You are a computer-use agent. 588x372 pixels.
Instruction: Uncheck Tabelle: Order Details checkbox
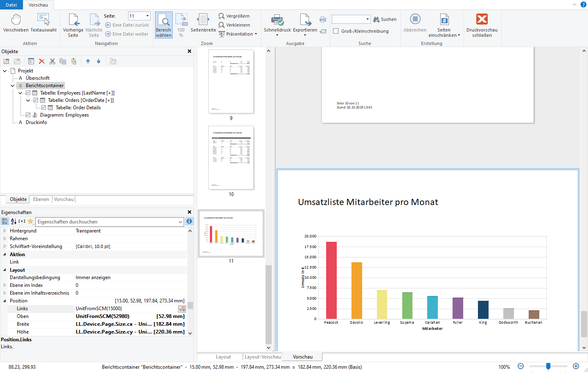pyautogui.click(x=43, y=108)
